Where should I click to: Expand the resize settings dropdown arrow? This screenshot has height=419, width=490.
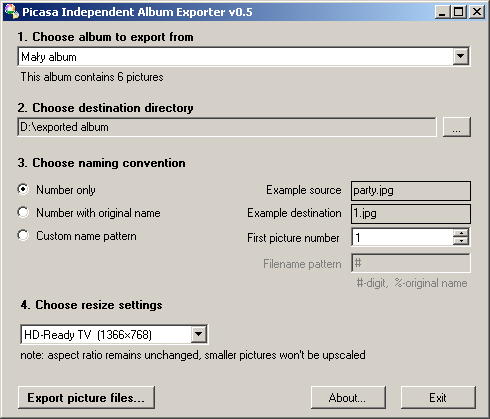click(x=199, y=334)
